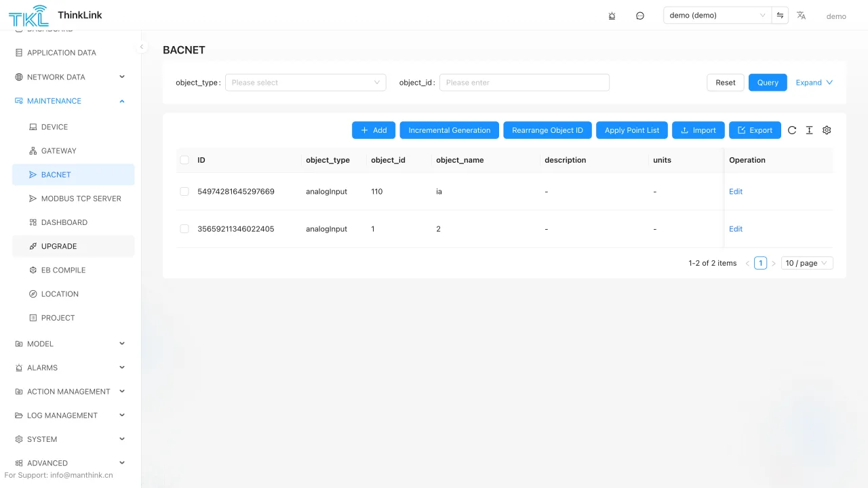Viewport: 868px width, 488px height.
Task: Open the object_type select dropdown
Action: (x=305, y=83)
